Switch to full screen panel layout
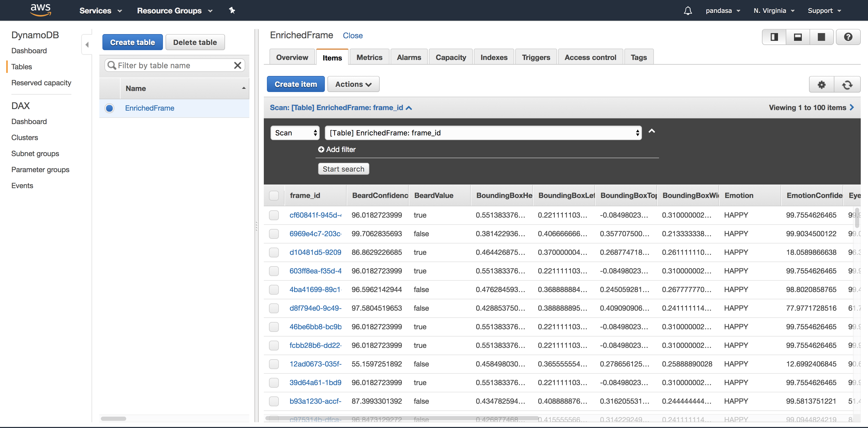 click(821, 37)
